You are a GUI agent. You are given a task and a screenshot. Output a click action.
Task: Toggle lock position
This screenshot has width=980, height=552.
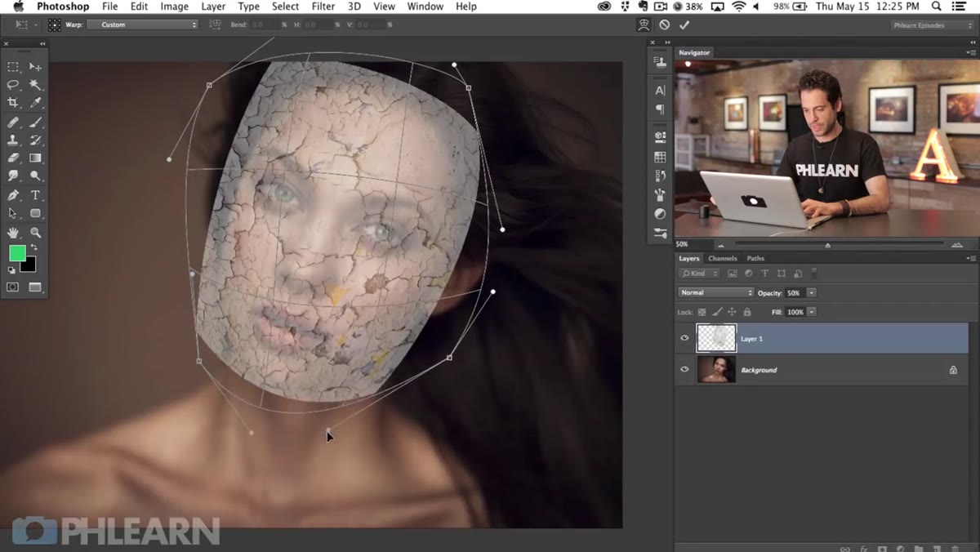732,312
